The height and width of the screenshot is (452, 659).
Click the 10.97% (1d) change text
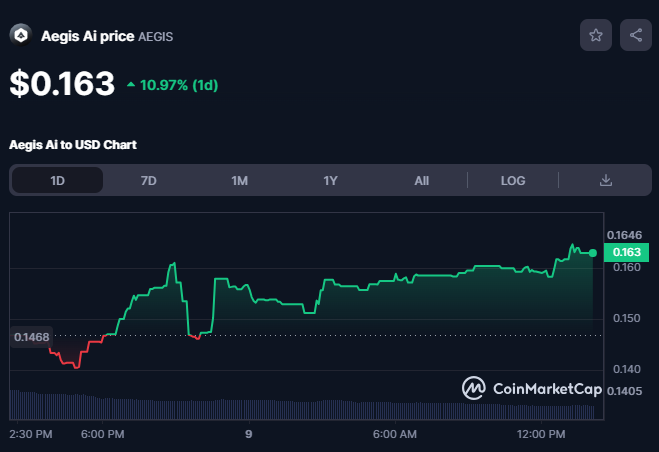pyautogui.click(x=179, y=85)
